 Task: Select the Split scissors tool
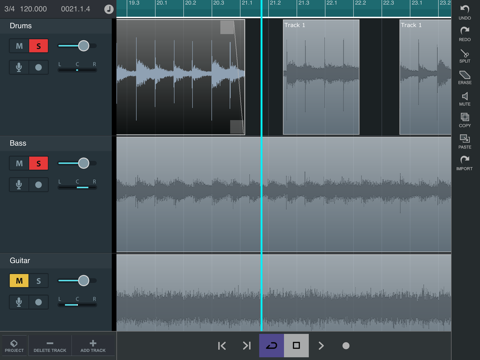coord(465,55)
